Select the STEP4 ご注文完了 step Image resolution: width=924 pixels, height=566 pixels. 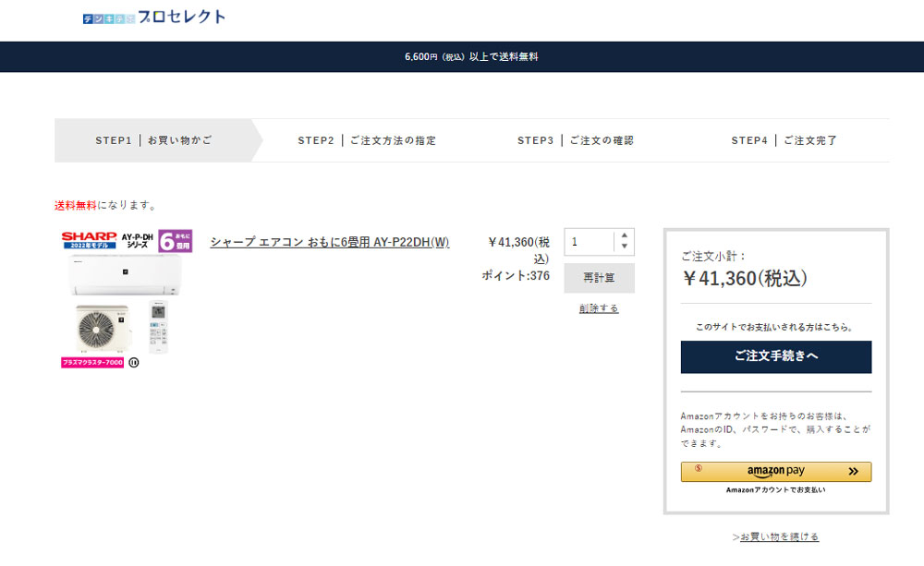click(784, 140)
